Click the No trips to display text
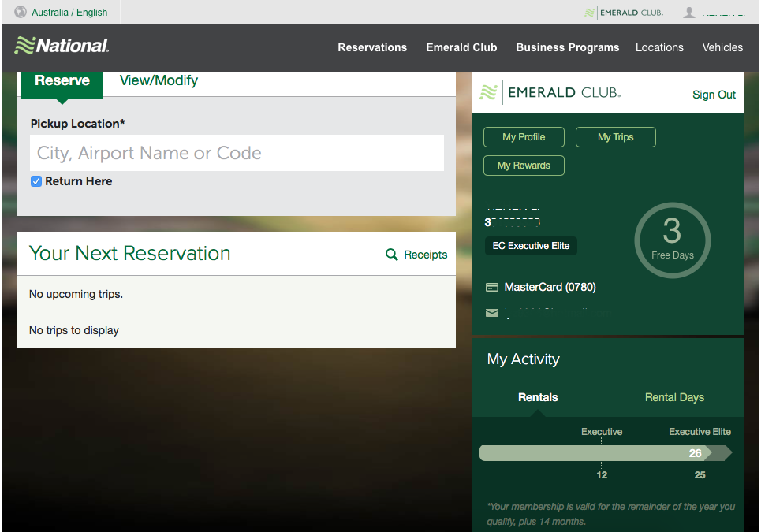The height and width of the screenshot is (532, 776). tap(74, 330)
